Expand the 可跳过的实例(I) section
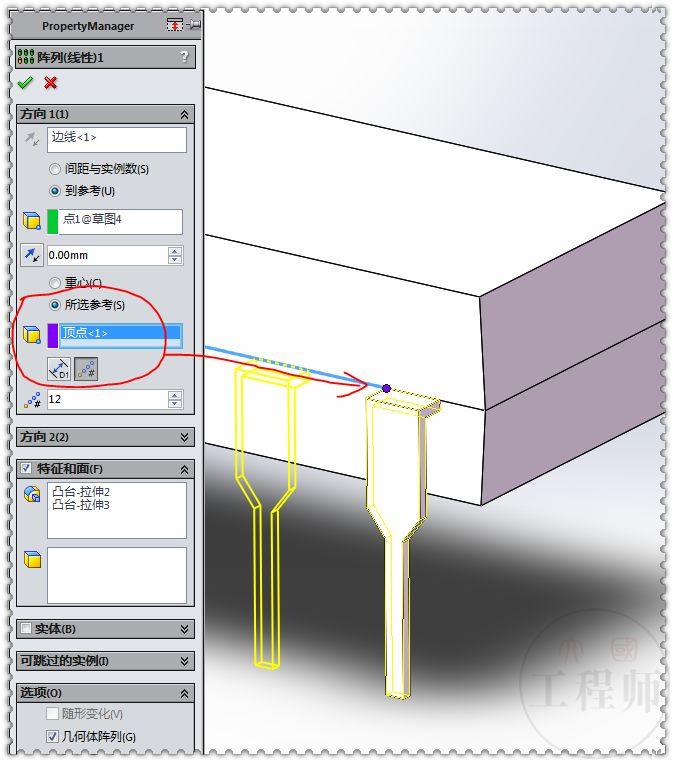The height and width of the screenshot is (762, 673). tap(184, 661)
